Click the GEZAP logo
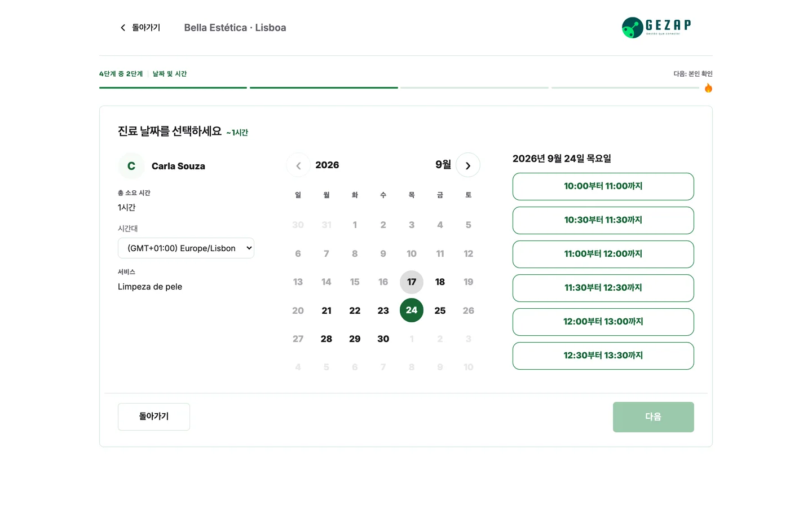Image resolution: width=812 pixels, height=508 pixels. pos(656,27)
